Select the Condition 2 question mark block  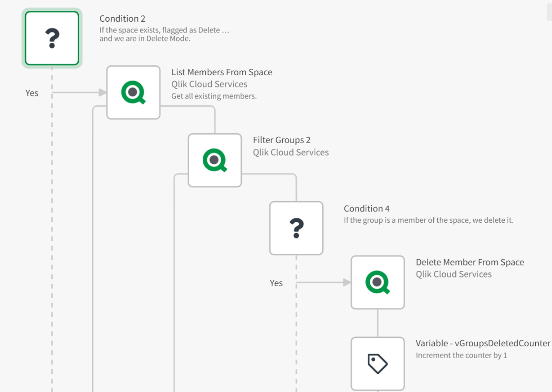tap(52, 38)
